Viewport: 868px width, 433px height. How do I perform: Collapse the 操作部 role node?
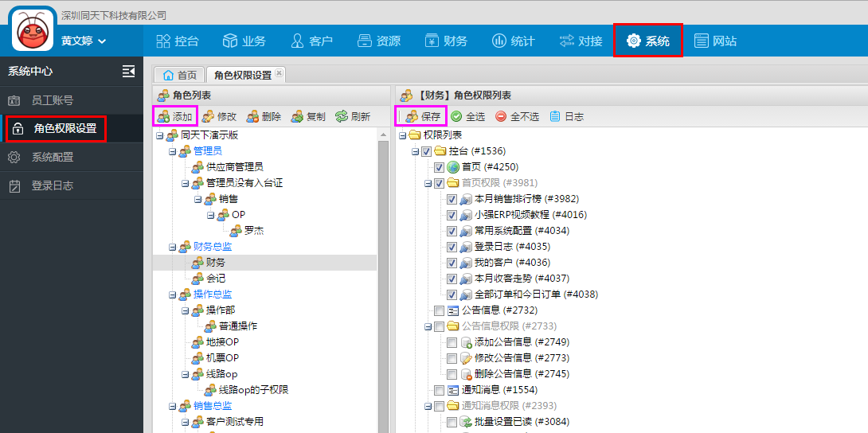[185, 310]
